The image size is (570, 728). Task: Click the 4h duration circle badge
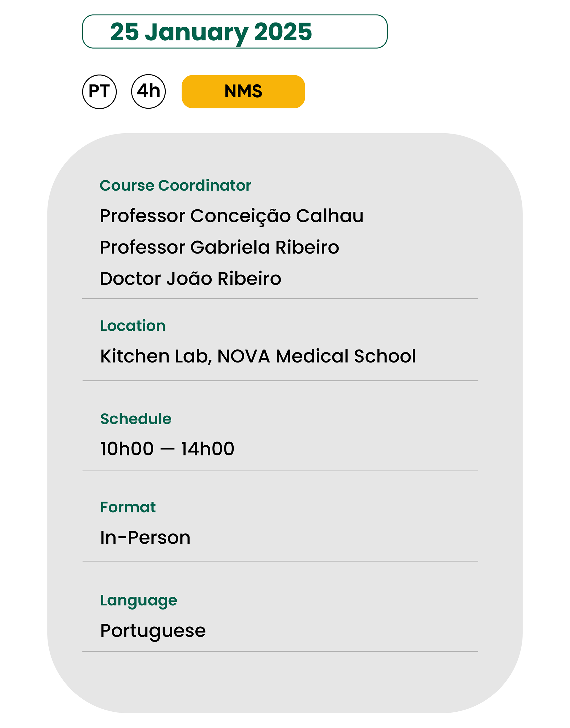[x=148, y=91]
